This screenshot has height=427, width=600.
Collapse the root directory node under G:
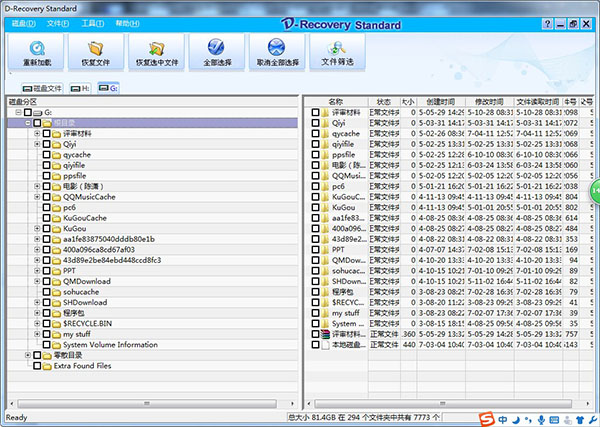coord(28,123)
